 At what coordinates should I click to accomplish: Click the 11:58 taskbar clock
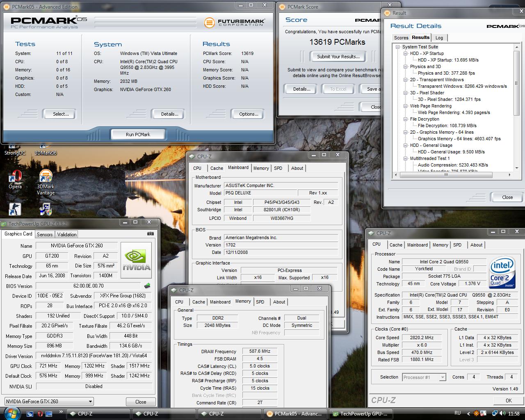click(x=514, y=413)
